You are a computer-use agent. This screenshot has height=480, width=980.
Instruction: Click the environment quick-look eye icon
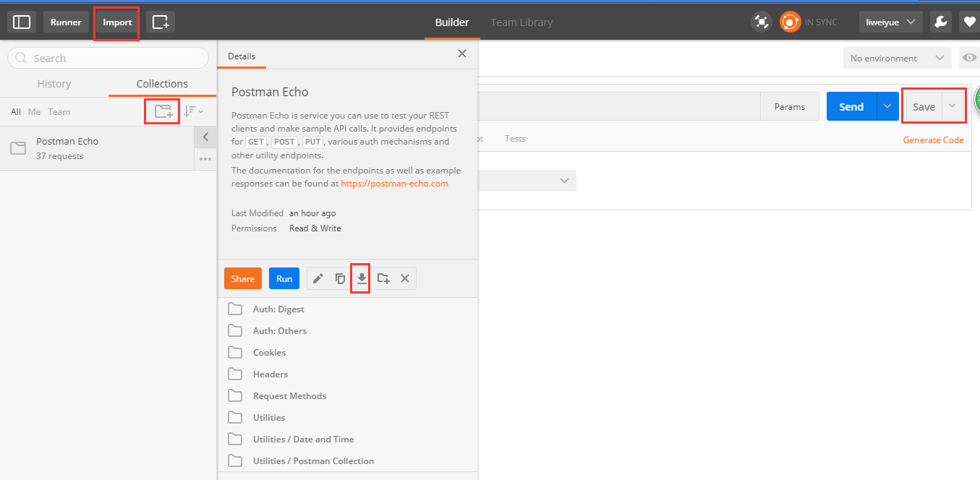coord(969,58)
